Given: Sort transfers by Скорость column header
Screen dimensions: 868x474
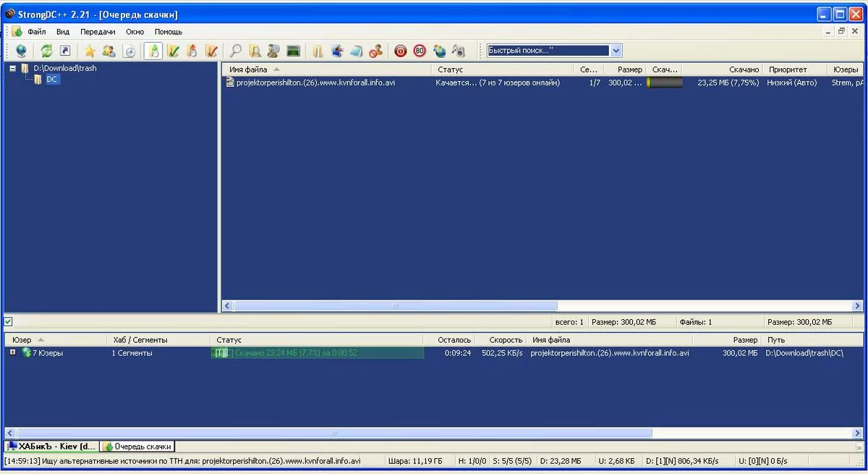Looking at the screenshot, I should [x=505, y=339].
